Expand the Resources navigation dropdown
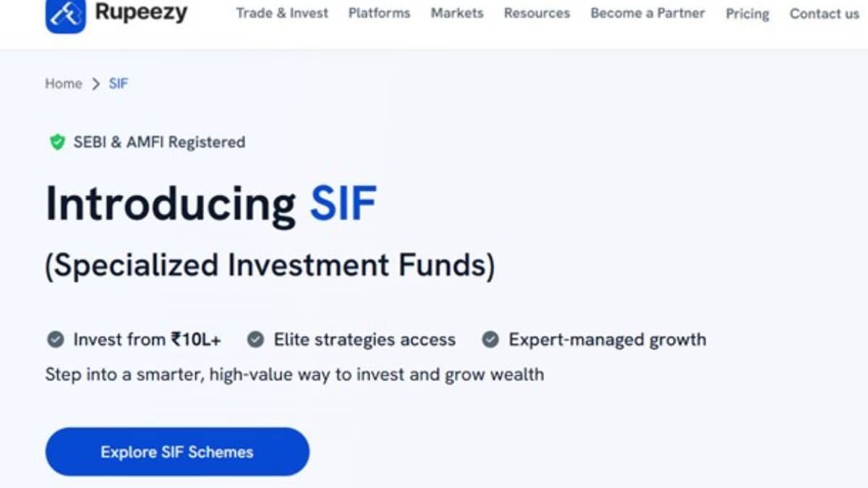 click(x=537, y=13)
